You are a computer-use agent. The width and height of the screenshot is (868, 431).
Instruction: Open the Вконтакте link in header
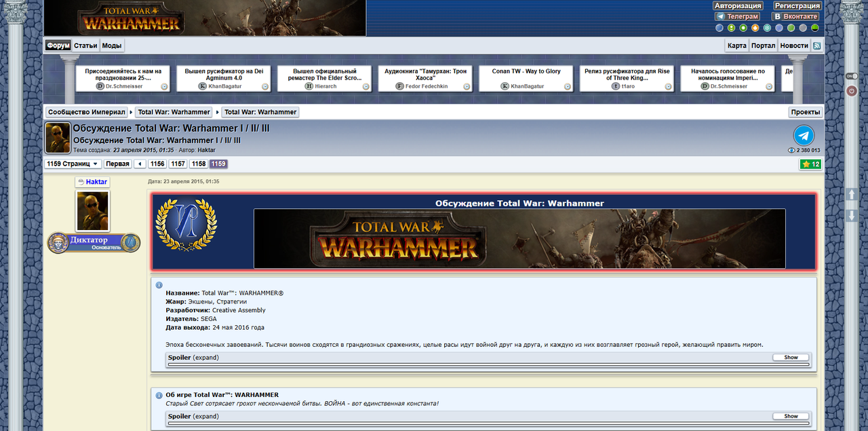tap(796, 16)
